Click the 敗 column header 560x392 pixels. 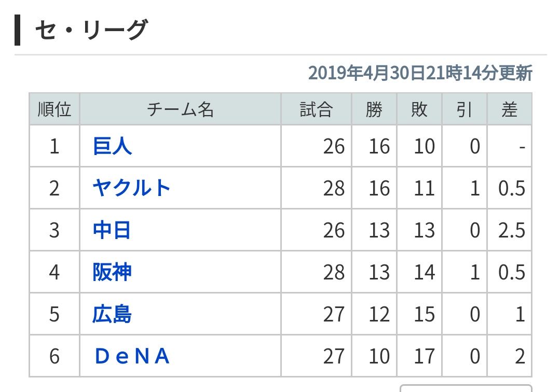point(419,109)
